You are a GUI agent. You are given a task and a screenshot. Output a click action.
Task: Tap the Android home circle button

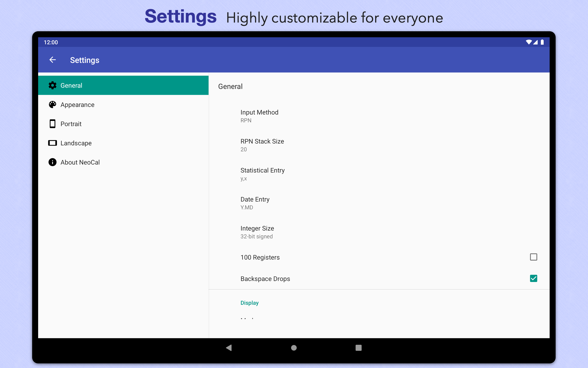294,348
